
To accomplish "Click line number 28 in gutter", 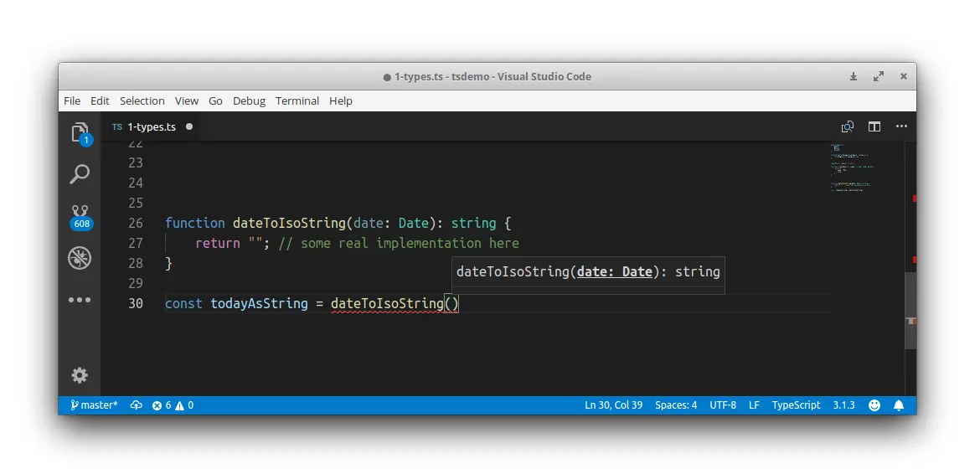I will [136, 263].
